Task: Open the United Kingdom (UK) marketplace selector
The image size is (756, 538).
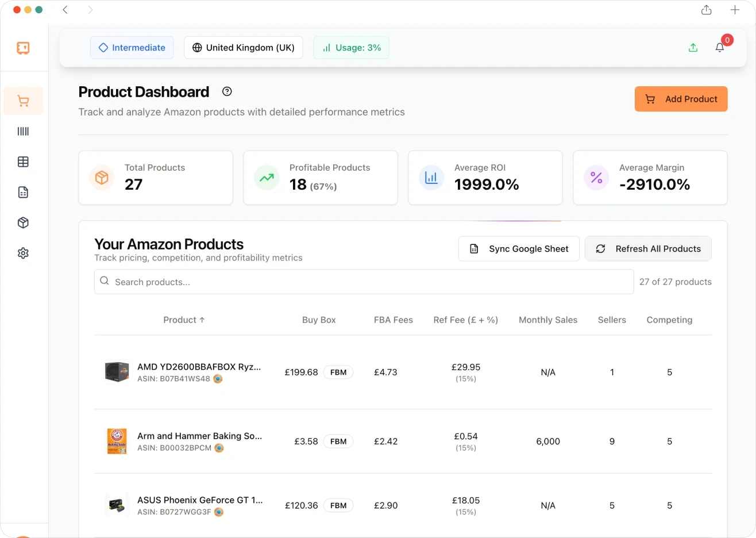Action: [x=243, y=48]
